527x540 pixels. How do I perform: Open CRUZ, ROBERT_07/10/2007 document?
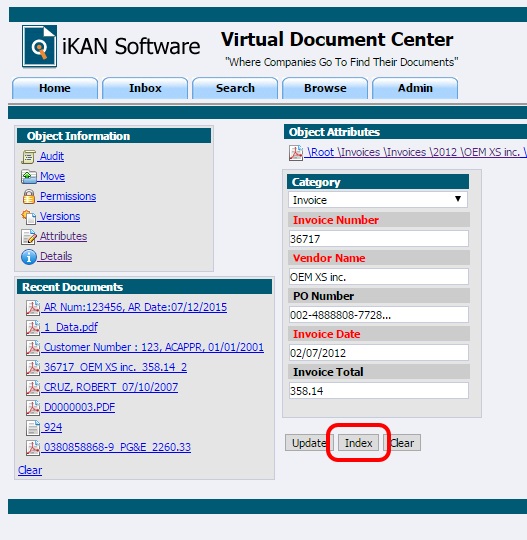111,387
